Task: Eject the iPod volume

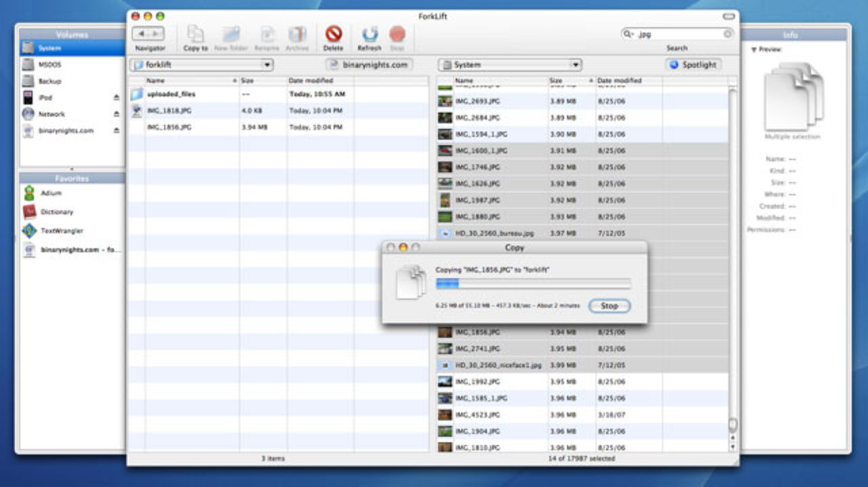Action: [x=116, y=98]
